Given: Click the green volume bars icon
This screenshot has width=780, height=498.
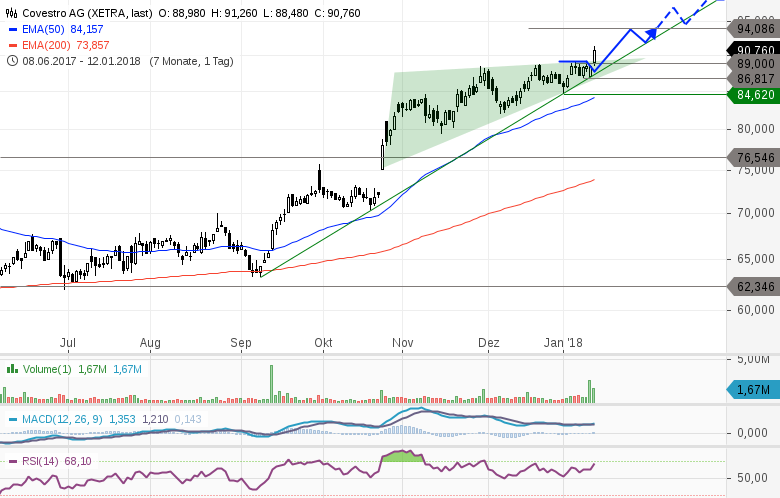Looking at the screenshot, I should point(12,369).
